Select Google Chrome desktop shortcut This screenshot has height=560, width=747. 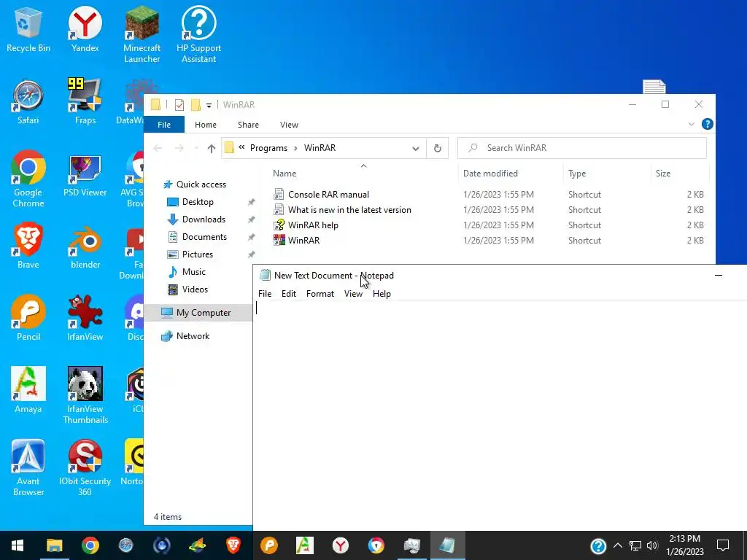click(28, 179)
